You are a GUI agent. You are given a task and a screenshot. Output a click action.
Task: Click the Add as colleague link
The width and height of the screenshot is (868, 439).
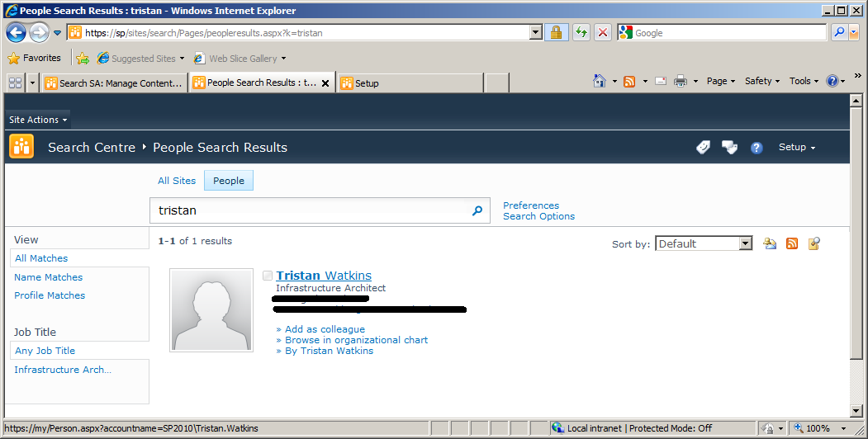(x=325, y=329)
